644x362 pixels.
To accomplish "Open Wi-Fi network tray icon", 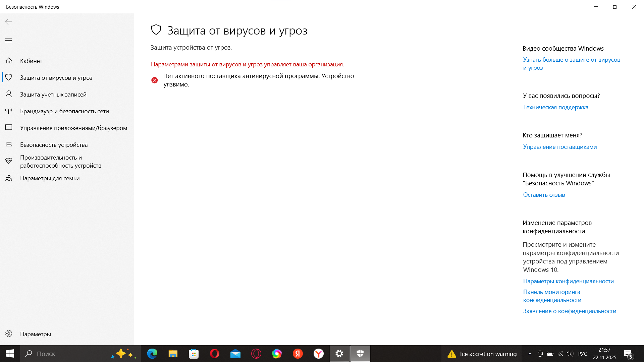I will (x=560, y=354).
